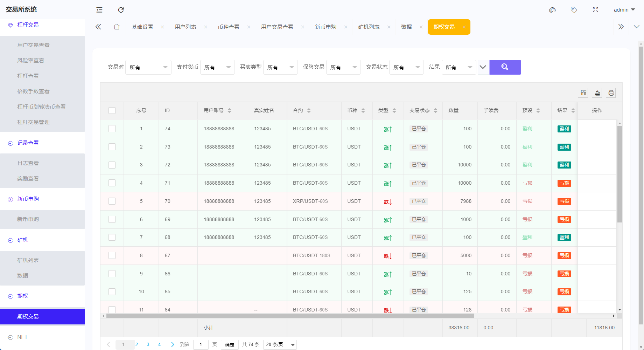Check the row with ID 69
The width and height of the screenshot is (644, 350).
pyautogui.click(x=112, y=220)
